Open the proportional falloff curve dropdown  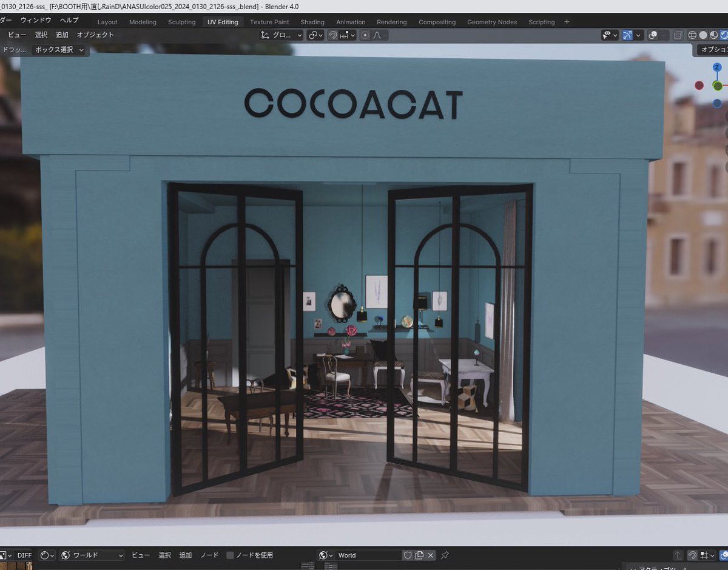(x=379, y=35)
